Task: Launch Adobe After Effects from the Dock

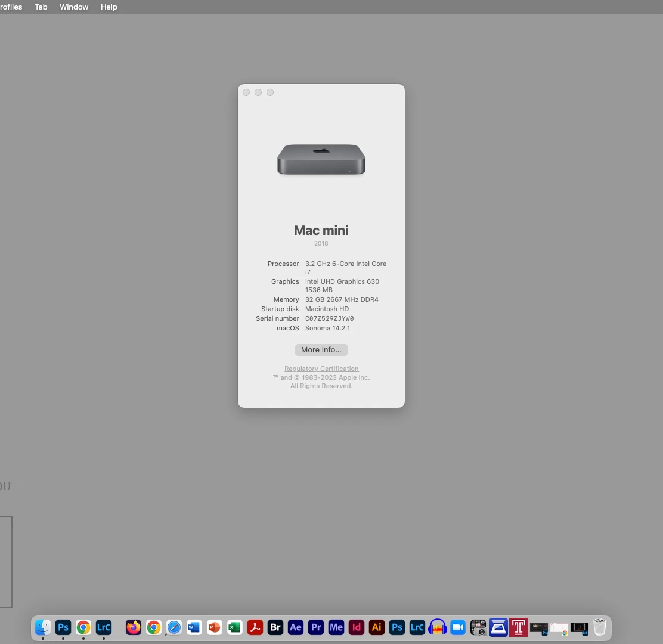Action: tap(296, 627)
